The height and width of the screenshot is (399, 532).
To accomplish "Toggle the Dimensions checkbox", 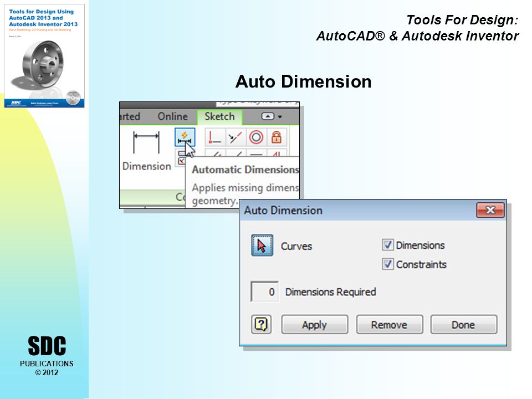I will click(x=388, y=245).
